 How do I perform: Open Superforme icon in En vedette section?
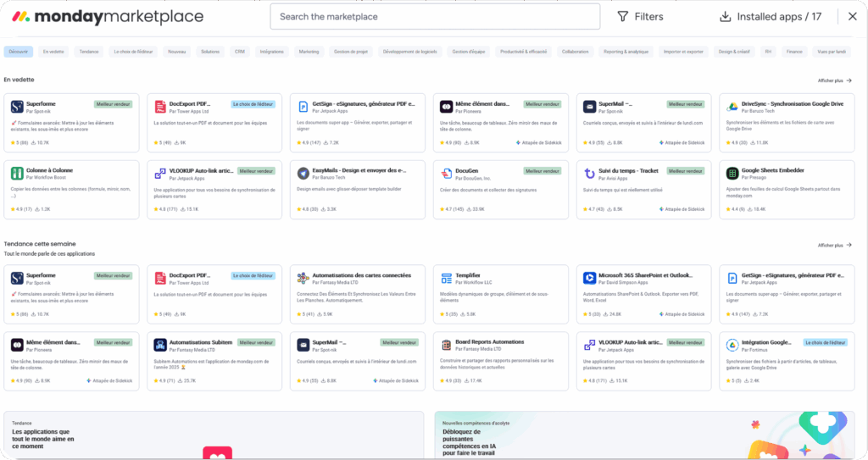point(17,106)
